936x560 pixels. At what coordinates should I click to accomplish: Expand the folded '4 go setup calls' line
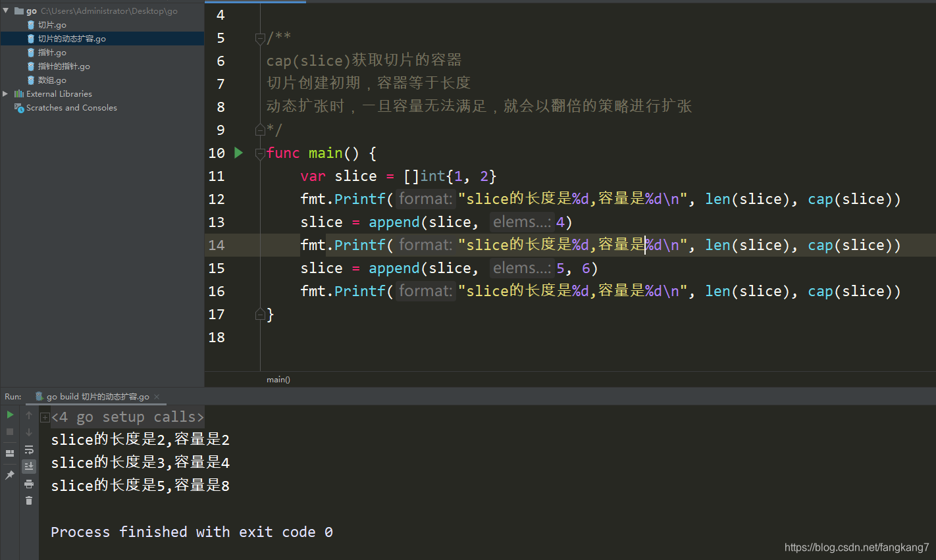click(x=45, y=417)
